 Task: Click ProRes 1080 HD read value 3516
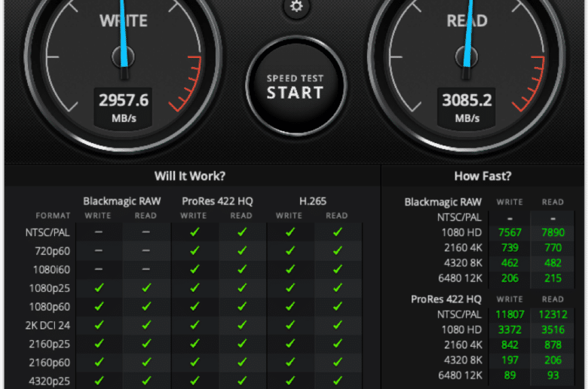[x=553, y=329]
